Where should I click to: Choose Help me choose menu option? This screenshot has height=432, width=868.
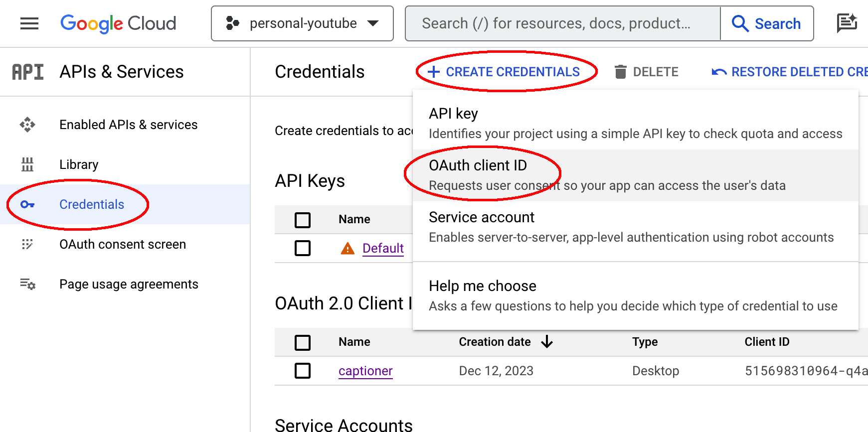click(x=636, y=296)
